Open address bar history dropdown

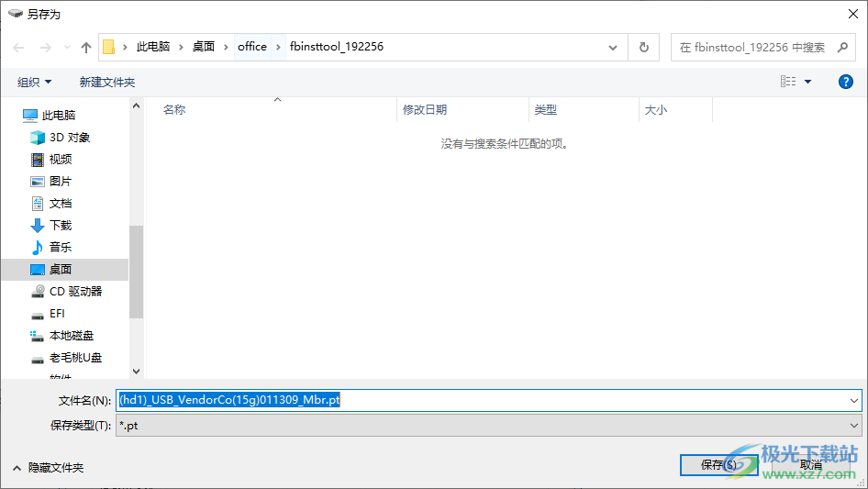[613, 48]
